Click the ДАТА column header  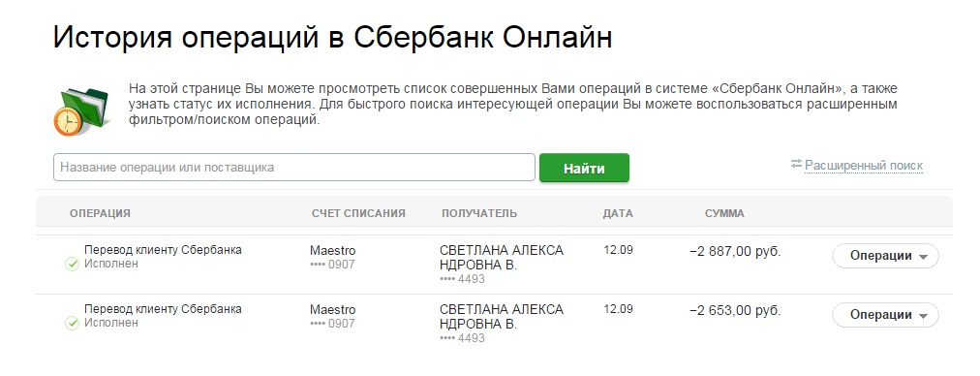(618, 213)
